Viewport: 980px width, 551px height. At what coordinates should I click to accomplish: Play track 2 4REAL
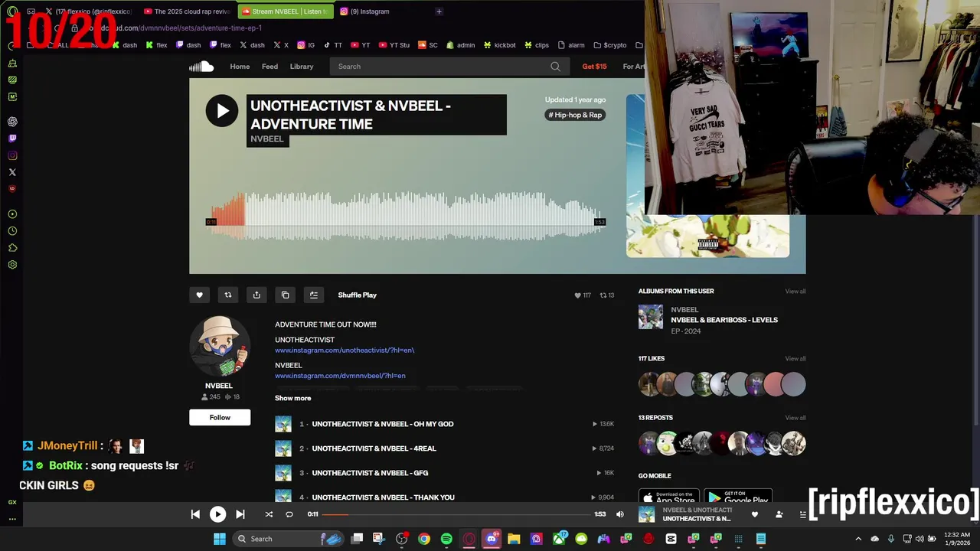374,448
